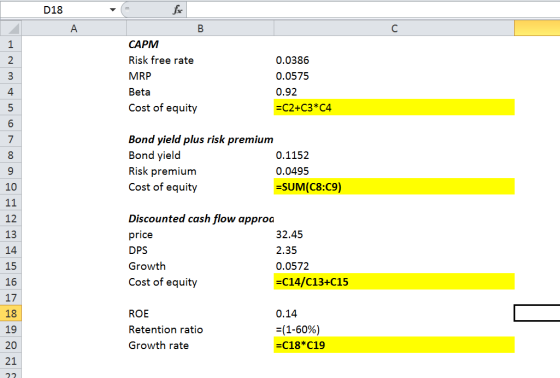Select the formula cell =SUM(C8:C9)
560x378 pixels.
tap(394, 187)
